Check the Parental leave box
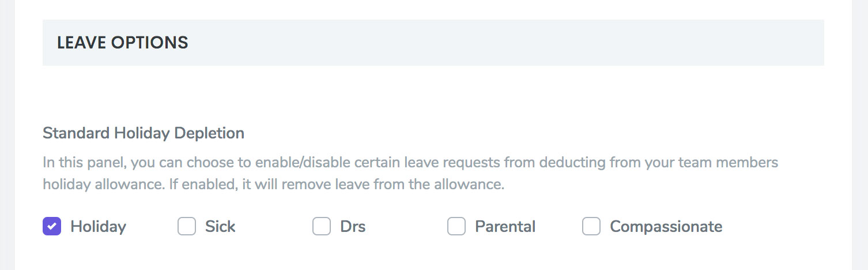This screenshot has height=270, width=868. click(456, 226)
